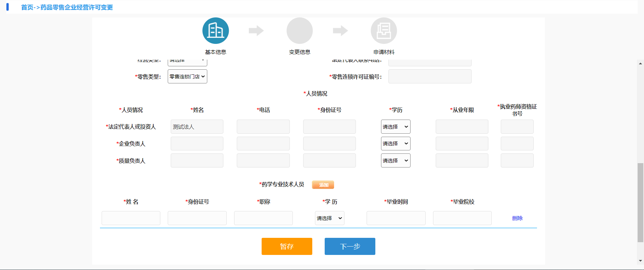Click the orange 添加 button

323,185
